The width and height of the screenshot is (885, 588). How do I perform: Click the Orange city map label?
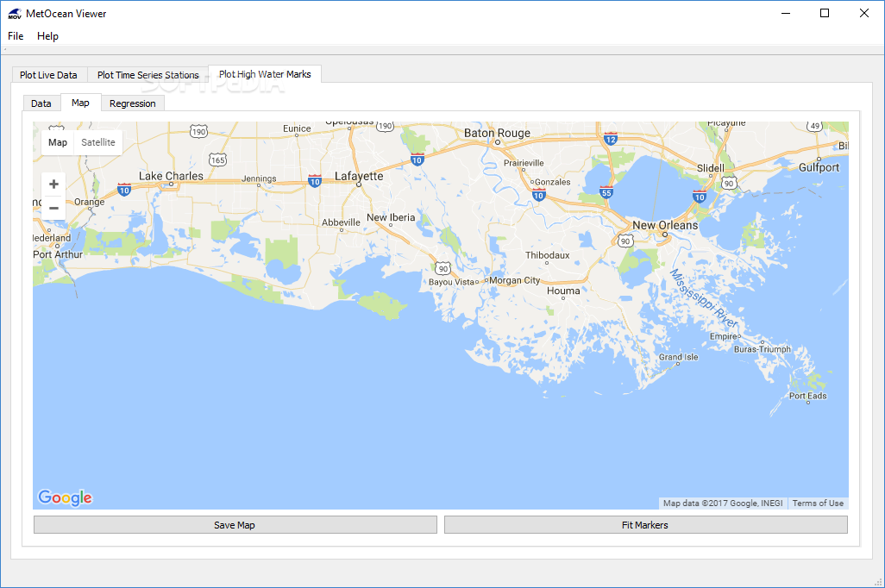89,202
